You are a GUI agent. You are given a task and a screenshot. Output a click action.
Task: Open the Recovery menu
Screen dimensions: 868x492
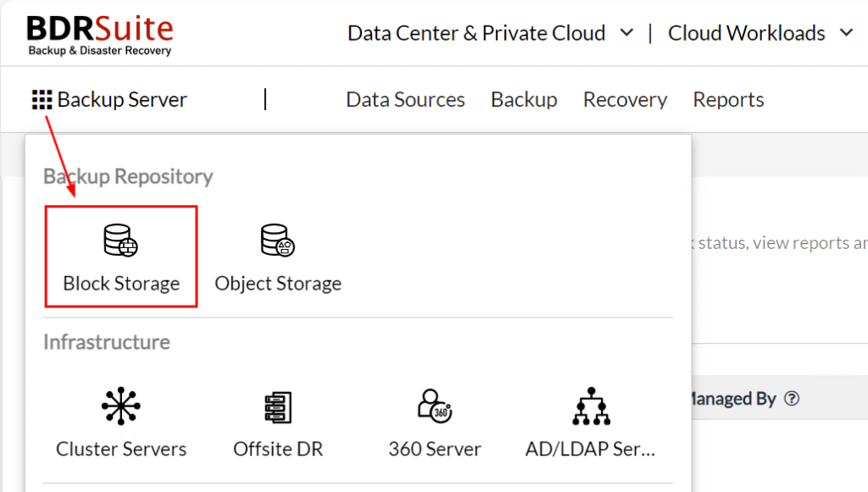pyautogui.click(x=625, y=99)
